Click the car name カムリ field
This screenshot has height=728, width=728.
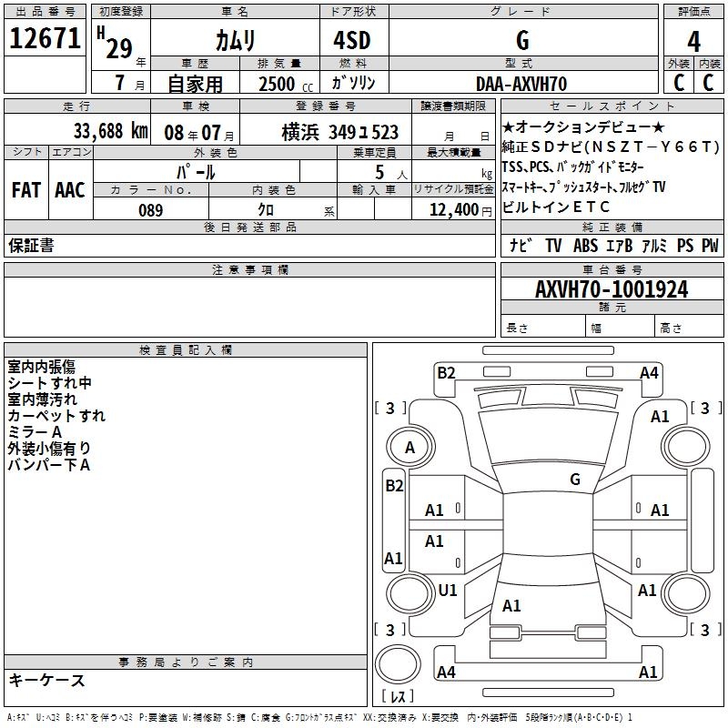click(235, 40)
